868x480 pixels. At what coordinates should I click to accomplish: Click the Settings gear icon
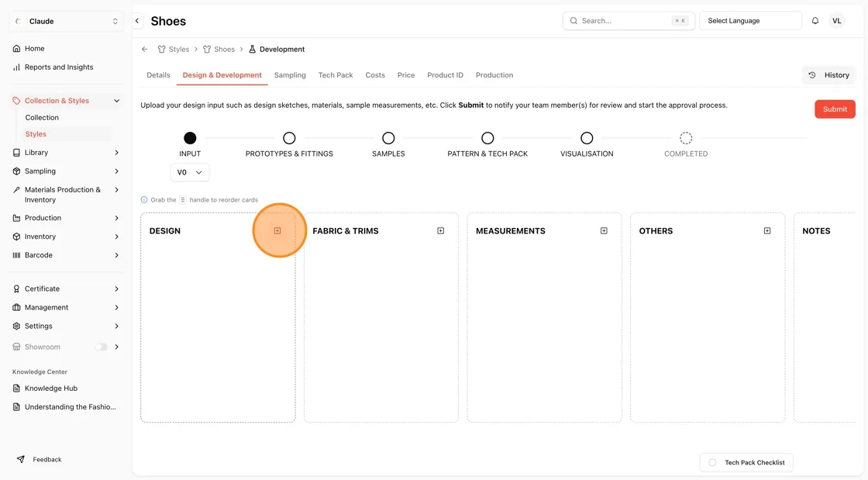tap(16, 326)
